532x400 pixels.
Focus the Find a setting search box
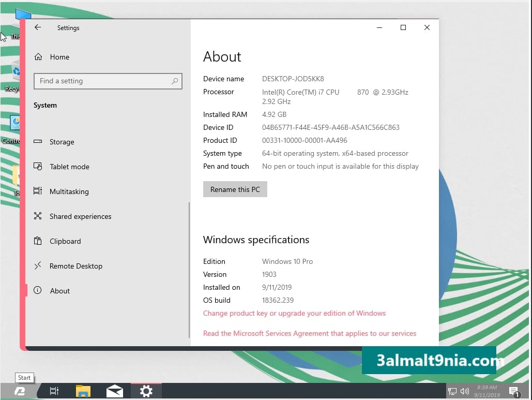click(108, 81)
